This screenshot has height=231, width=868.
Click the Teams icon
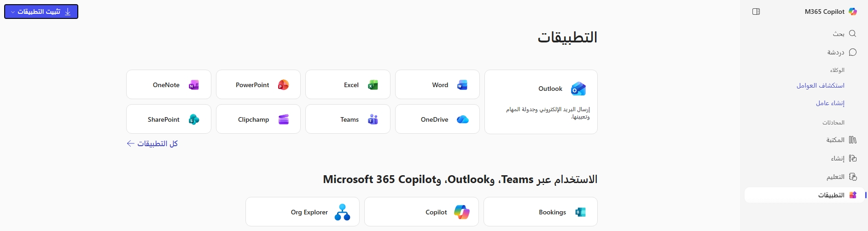(373, 119)
